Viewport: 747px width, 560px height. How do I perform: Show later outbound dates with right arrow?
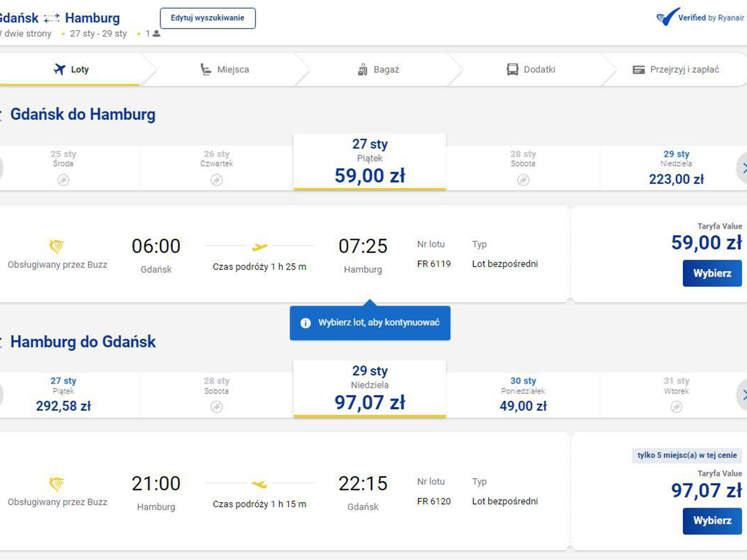click(x=743, y=168)
